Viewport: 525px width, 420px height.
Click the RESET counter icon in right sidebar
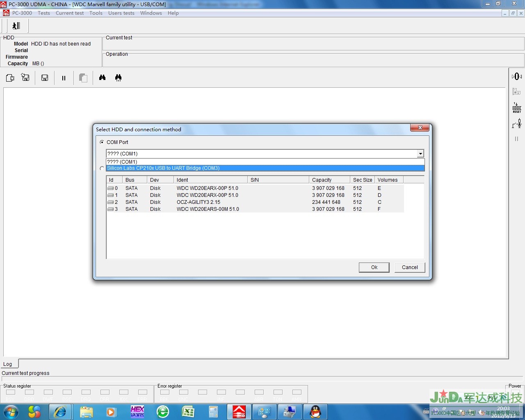(x=517, y=107)
